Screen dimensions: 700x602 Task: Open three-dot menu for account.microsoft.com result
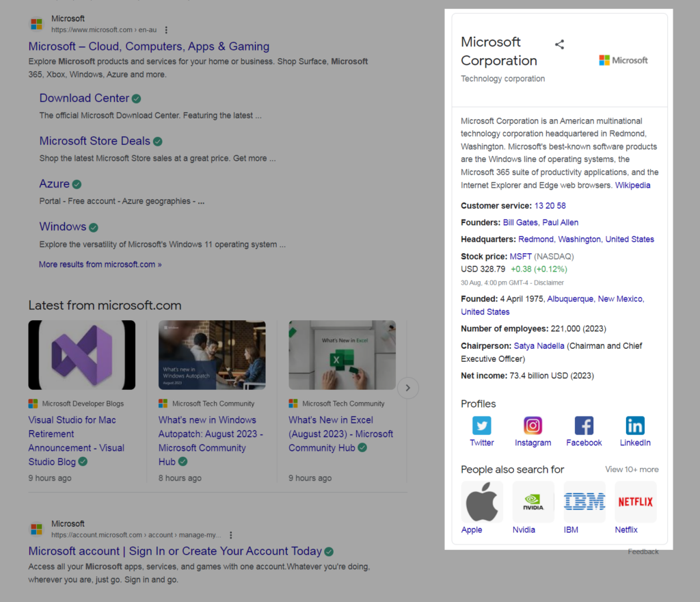point(231,535)
